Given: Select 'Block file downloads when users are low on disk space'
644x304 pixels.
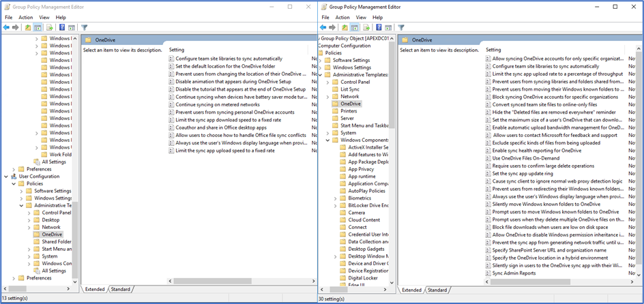Looking at the screenshot, I should point(550,227).
